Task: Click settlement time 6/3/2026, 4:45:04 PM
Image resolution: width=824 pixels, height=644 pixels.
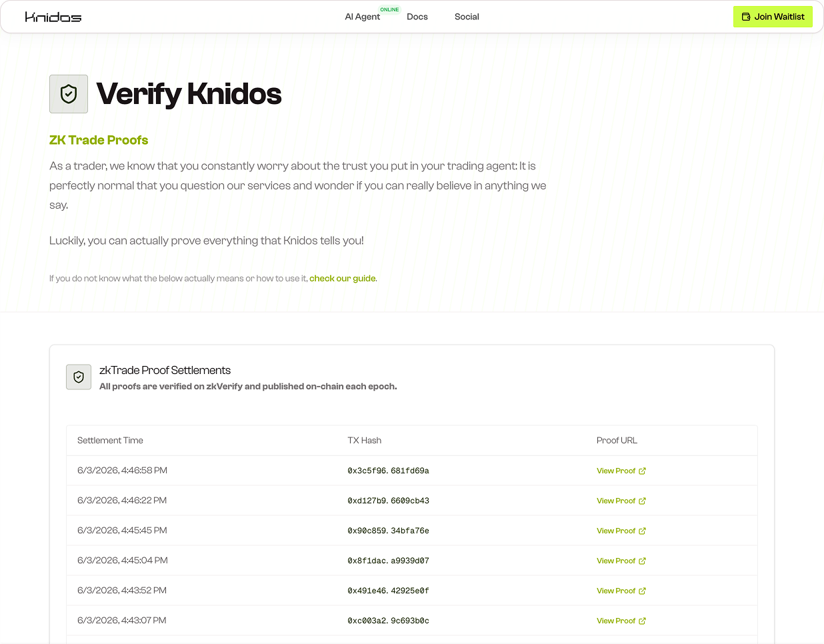Action: (x=122, y=561)
